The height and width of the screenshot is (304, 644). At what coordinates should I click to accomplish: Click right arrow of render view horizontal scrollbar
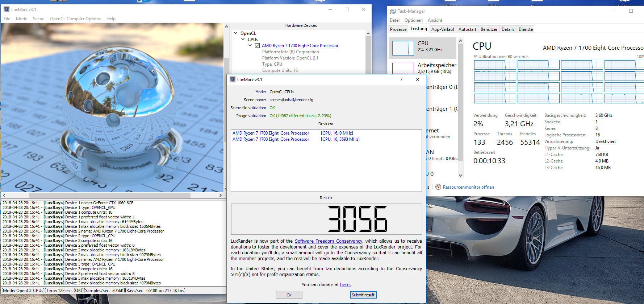(220, 195)
